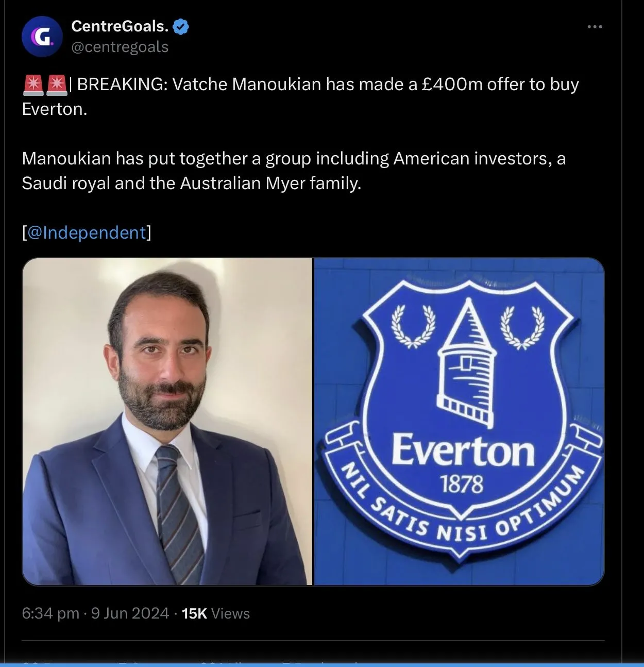The height and width of the screenshot is (667, 644).
Task: Click the first red siren emoji
Action: pyautogui.click(x=33, y=85)
